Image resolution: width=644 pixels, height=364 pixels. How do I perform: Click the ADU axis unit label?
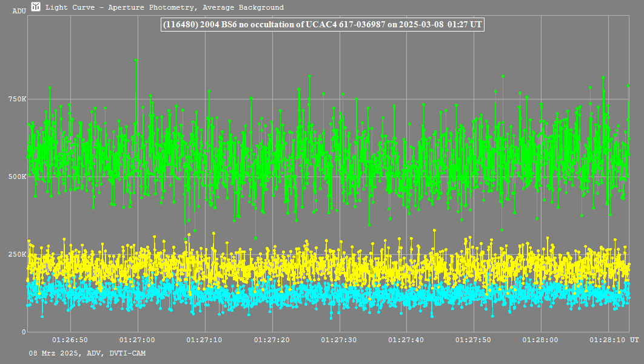tap(19, 11)
